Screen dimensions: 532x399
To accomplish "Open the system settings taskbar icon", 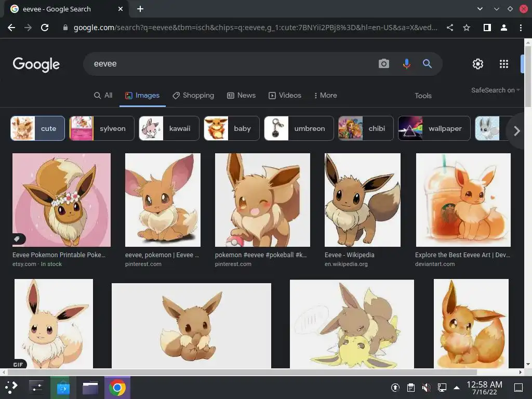I will [x=36, y=388].
